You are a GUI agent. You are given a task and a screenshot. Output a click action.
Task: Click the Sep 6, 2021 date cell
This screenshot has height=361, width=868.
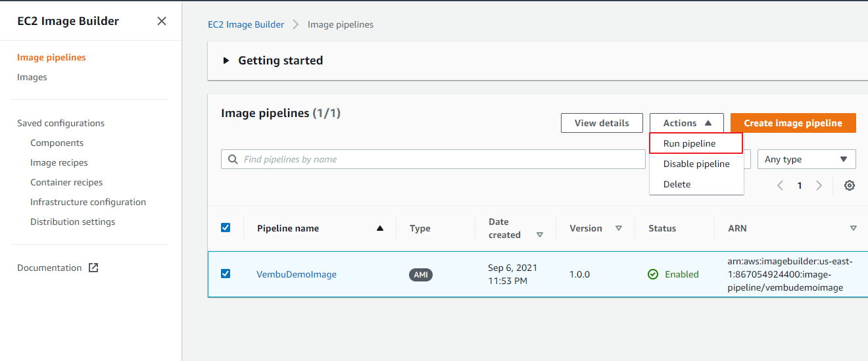pos(513,274)
